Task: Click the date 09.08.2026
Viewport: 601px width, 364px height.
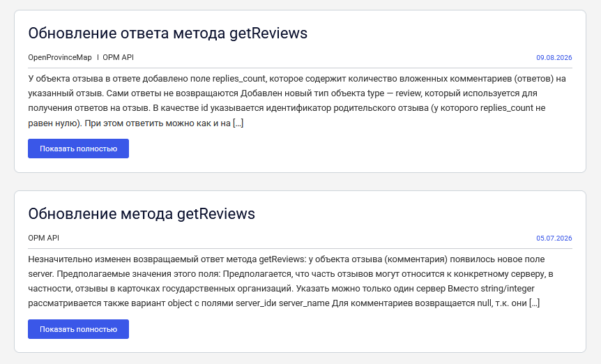Action: pos(554,57)
